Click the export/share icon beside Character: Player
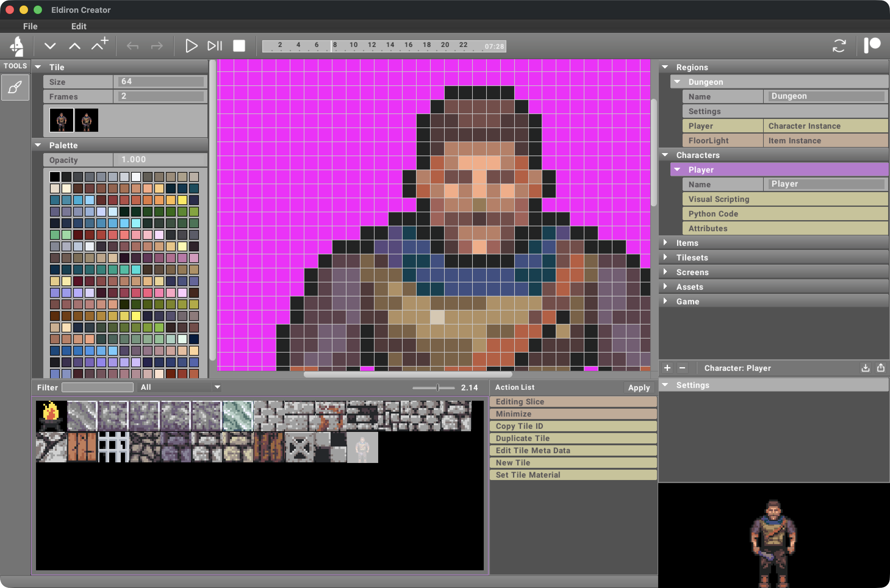This screenshot has width=890, height=588. [881, 368]
